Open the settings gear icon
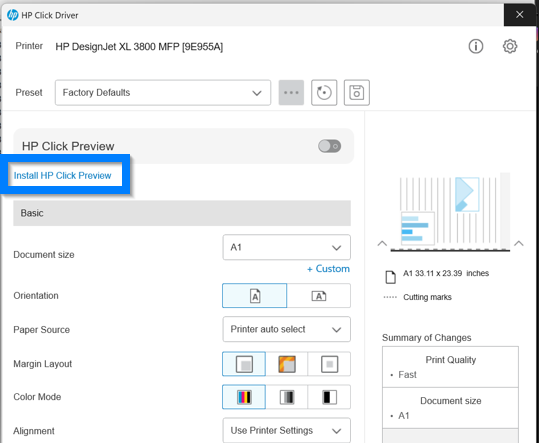The image size is (539, 443). [510, 46]
